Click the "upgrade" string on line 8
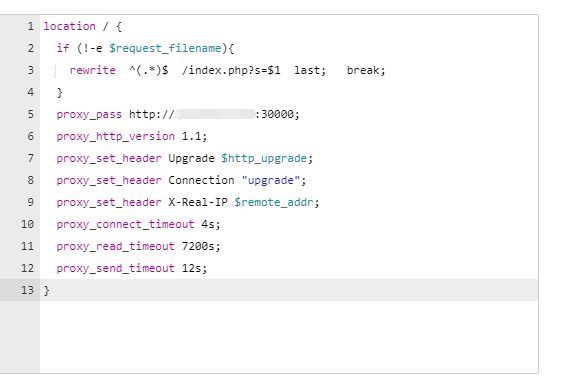The height and width of the screenshot is (381, 561). tap(270, 181)
